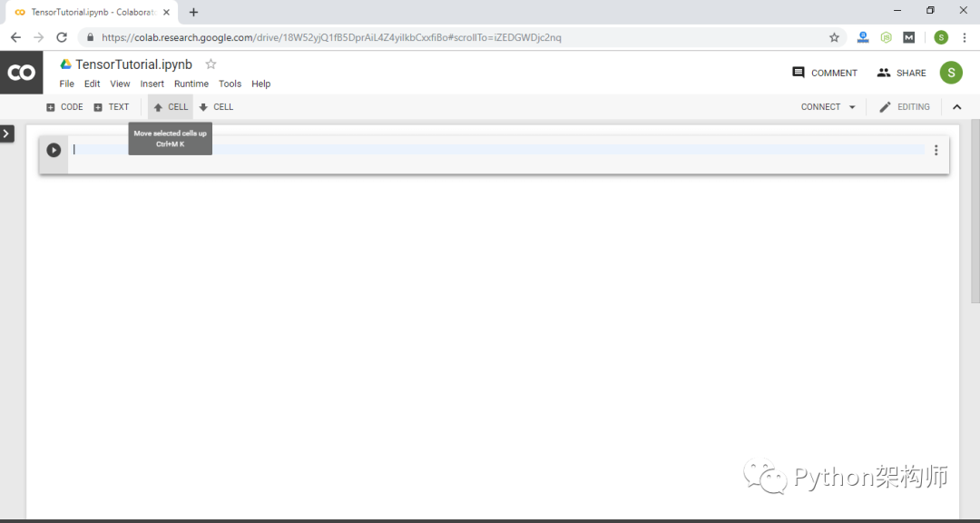The height and width of the screenshot is (523, 980).
Task: Close the TensorTutorial.ipynb browser tab
Action: pos(166,13)
